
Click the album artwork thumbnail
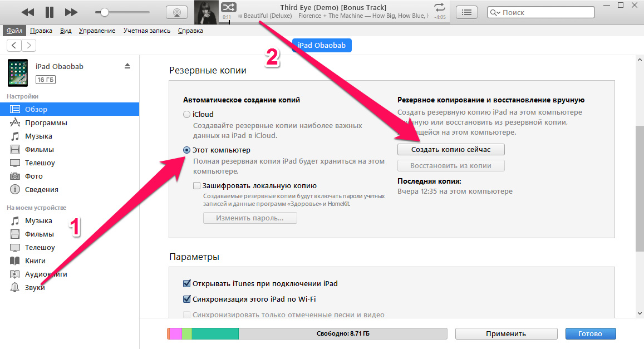coord(207,12)
